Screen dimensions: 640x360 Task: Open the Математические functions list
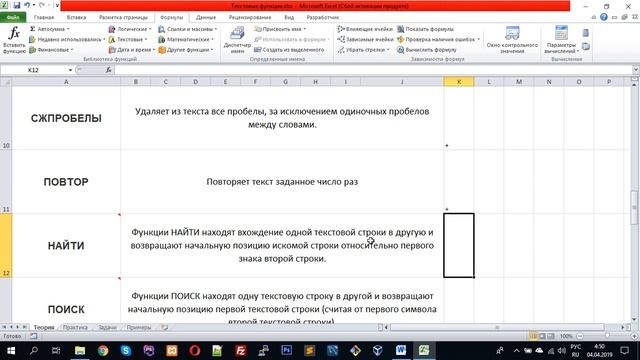[186, 40]
